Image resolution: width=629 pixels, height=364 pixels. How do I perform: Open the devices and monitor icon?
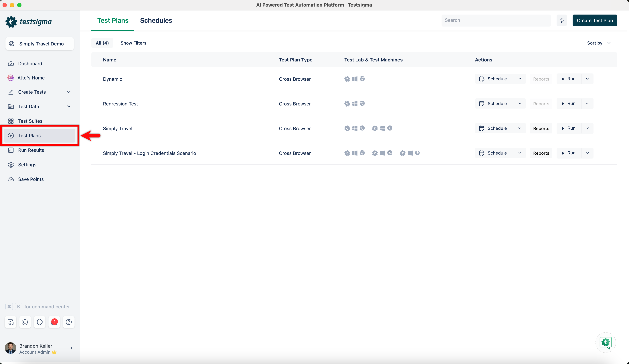pos(11,322)
